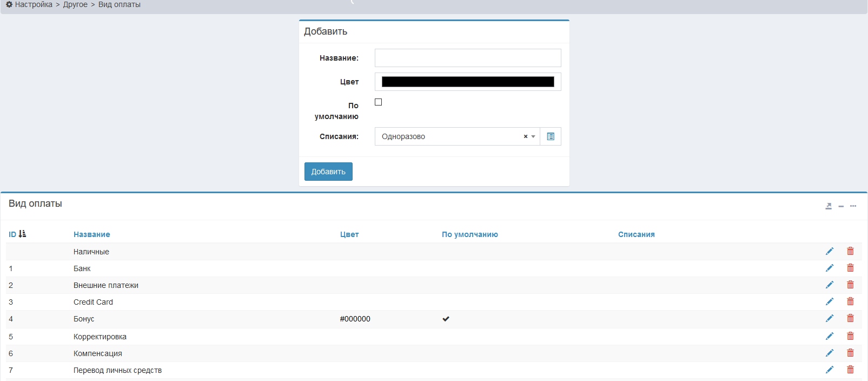Focus the Название text input field
The width and height of the screenshot is (868, 381).
468,58
